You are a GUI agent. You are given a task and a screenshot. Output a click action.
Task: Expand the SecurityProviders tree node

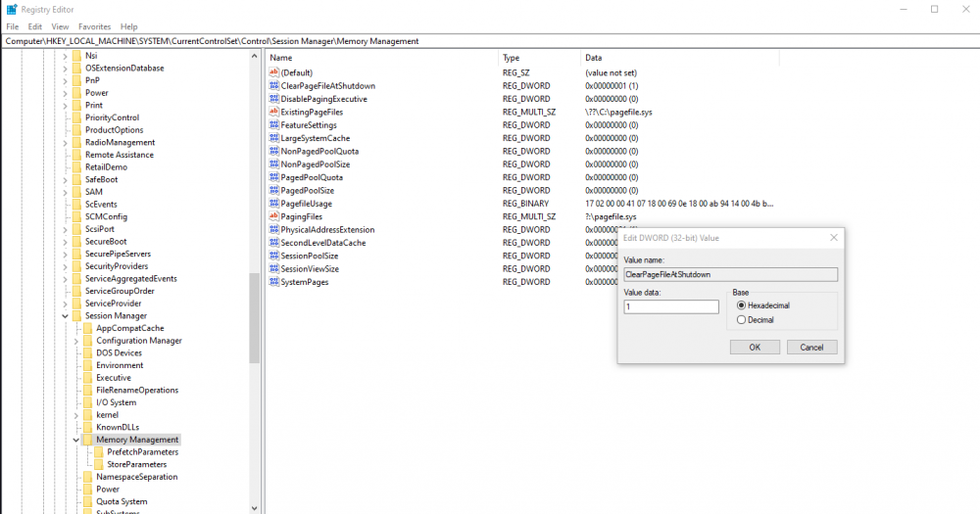65,266
